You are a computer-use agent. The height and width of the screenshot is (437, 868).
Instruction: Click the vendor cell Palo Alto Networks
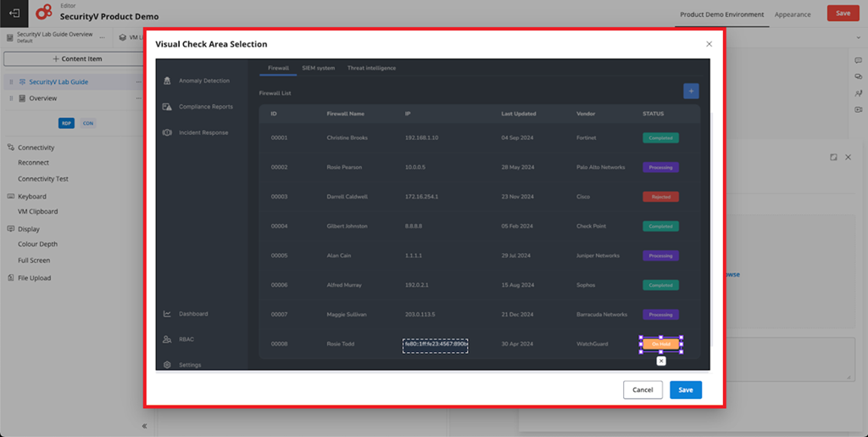click(x=601, y=167)
